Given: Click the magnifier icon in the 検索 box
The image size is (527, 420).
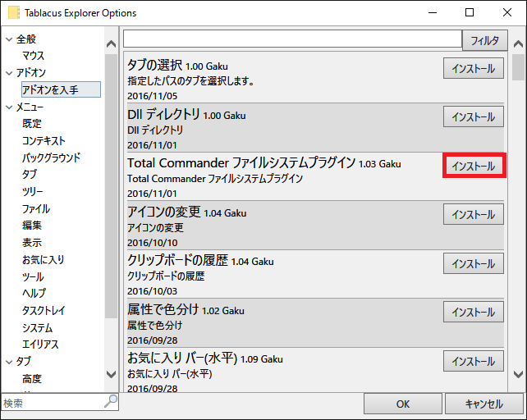Looking at the screenshot, I should click(x=111, y=401).
